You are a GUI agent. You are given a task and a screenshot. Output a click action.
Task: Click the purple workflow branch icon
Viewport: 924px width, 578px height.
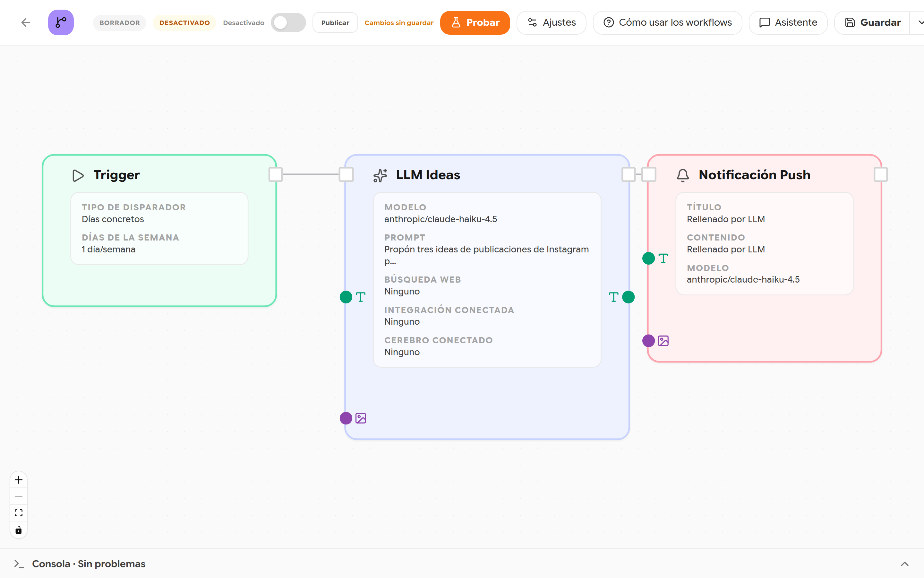pos(61,22)
